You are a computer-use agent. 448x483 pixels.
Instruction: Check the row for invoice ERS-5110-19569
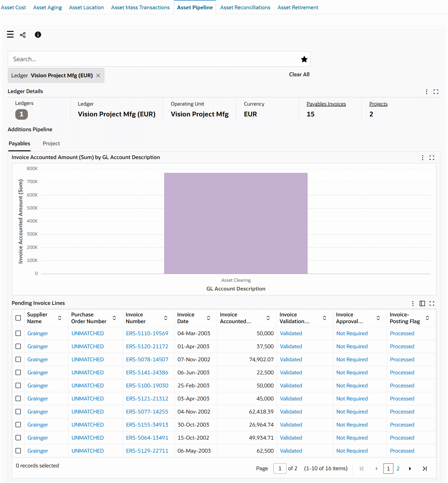pyautogui.click(x=18, y=333)
